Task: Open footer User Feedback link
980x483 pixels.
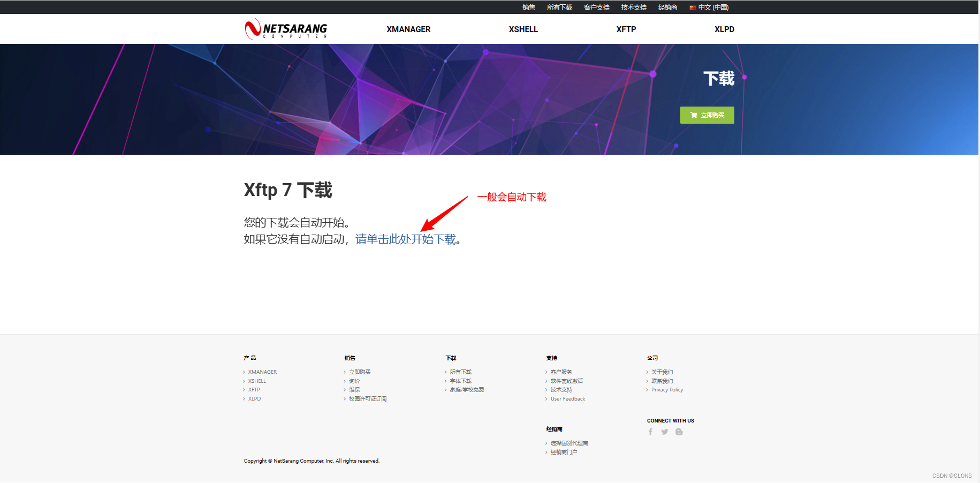Action: point(568,399)
